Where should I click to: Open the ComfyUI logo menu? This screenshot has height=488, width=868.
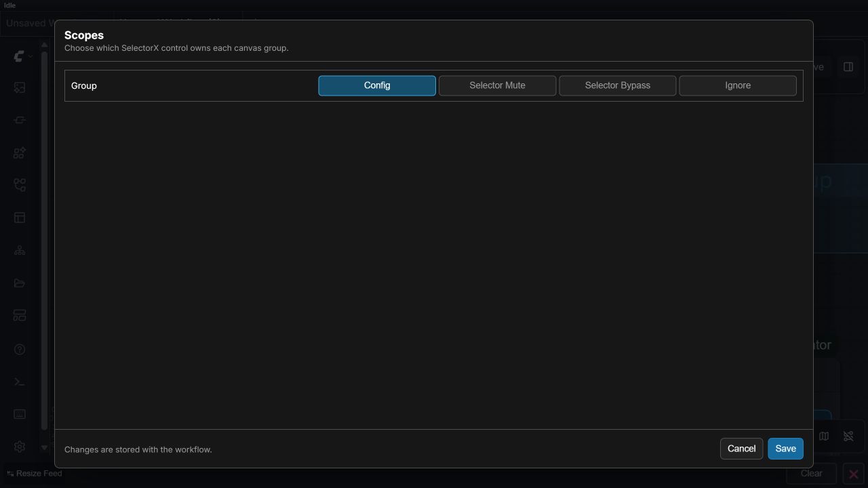(x=22, y=56)
